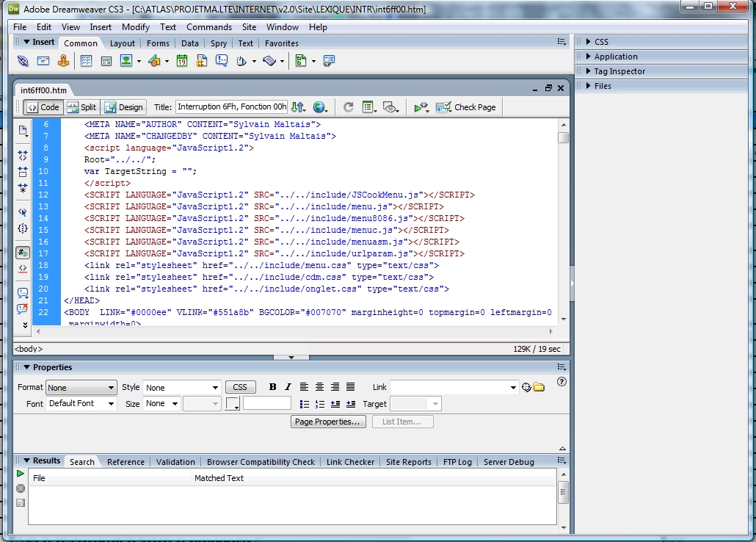Switch to the Validation results tab
Image resolution: width=756 pixels, height=542 pixels.
click(175, 462)
